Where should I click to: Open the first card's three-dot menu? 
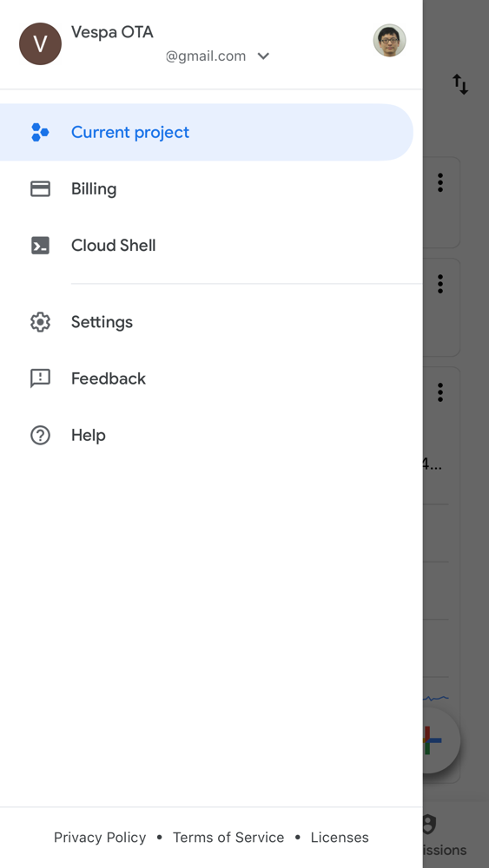[440, 182]
